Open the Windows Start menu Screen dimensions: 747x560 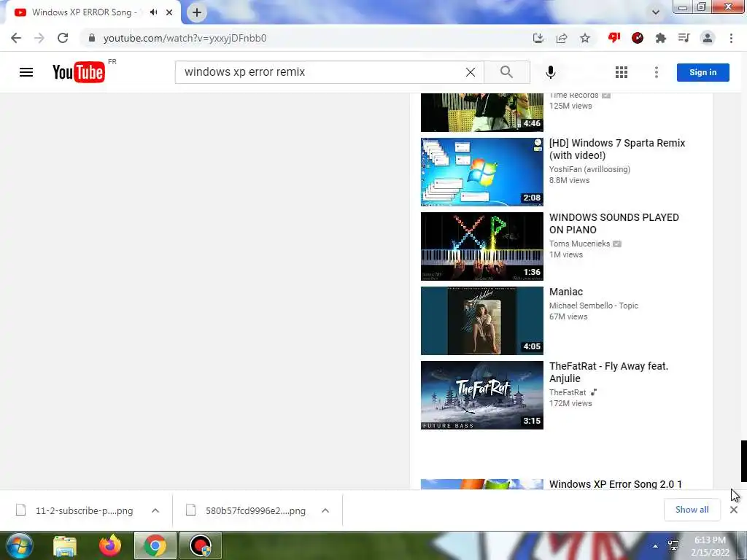[19, 545]
